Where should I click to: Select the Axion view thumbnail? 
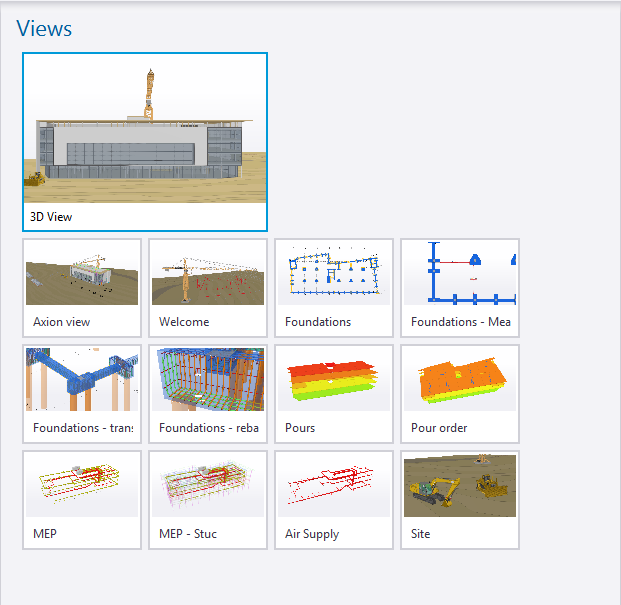coord(82,288)
